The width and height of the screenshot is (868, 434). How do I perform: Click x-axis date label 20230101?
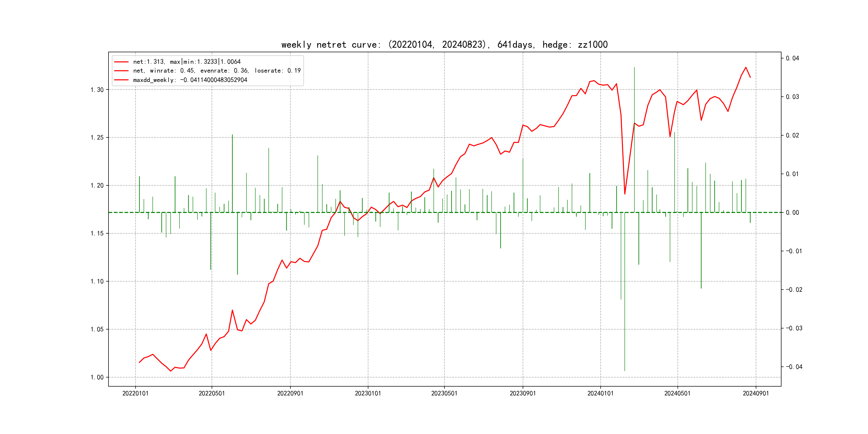(x=368, y=393)
